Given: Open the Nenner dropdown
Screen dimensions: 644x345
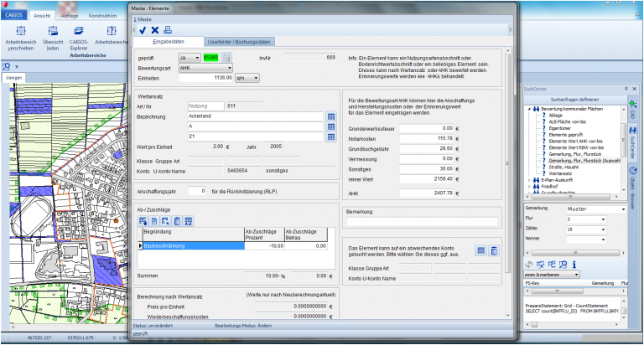Looking at the screenshot, I should (603, 239).
